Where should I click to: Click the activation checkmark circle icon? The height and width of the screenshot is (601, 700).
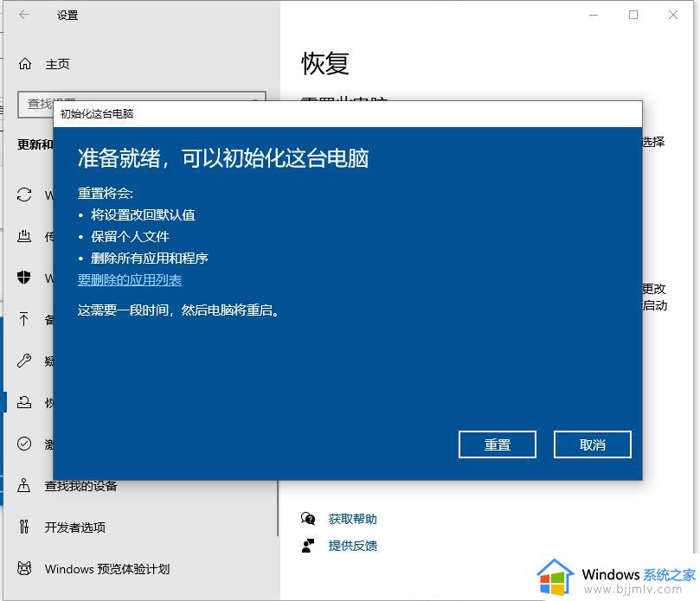point(24,444)
